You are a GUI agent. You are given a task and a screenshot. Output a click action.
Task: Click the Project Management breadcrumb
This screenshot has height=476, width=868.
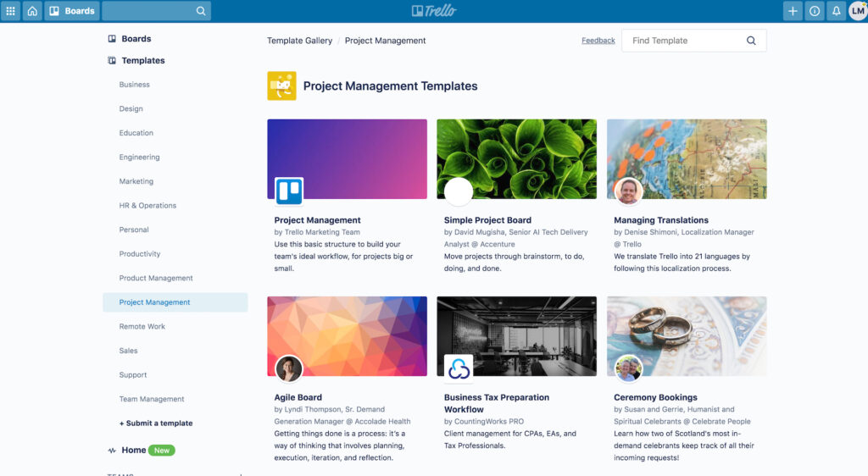386,41
